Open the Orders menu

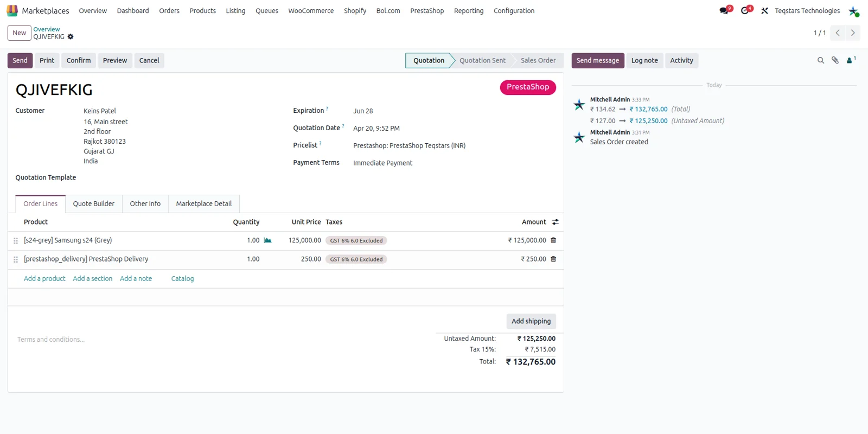(x=169, y=11)
